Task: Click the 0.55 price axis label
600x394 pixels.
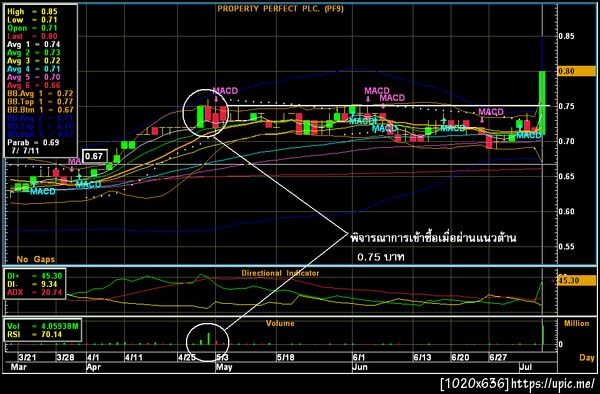Action: click(566, 247)
